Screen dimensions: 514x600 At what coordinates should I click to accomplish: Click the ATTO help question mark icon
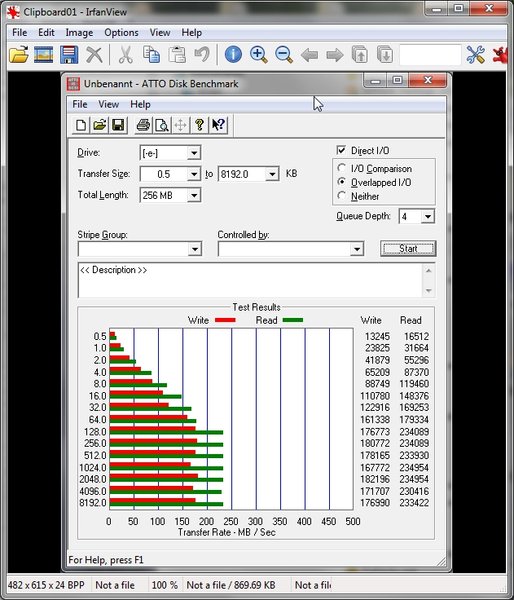tap(199, 125)
